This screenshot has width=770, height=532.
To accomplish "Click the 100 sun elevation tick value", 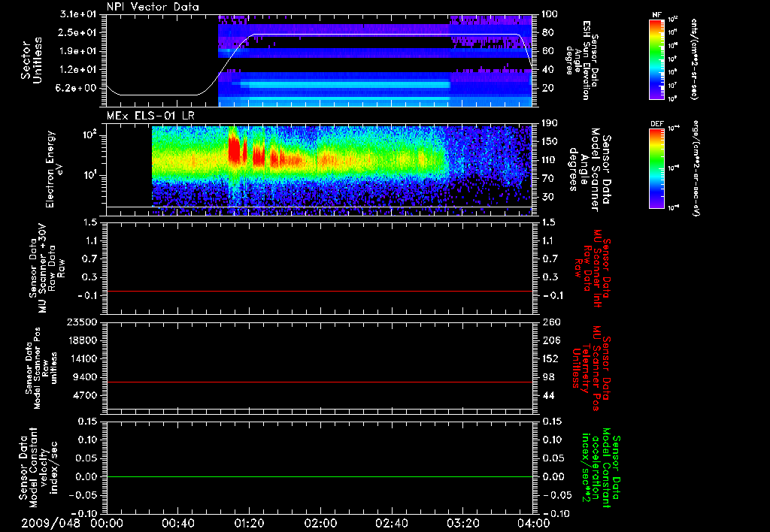I will click(550, 14).
